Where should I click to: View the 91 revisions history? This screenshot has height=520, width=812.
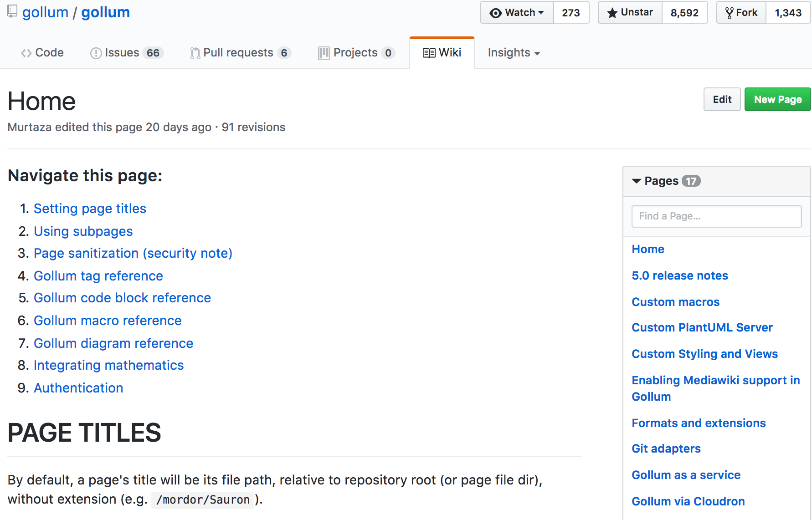253,127
